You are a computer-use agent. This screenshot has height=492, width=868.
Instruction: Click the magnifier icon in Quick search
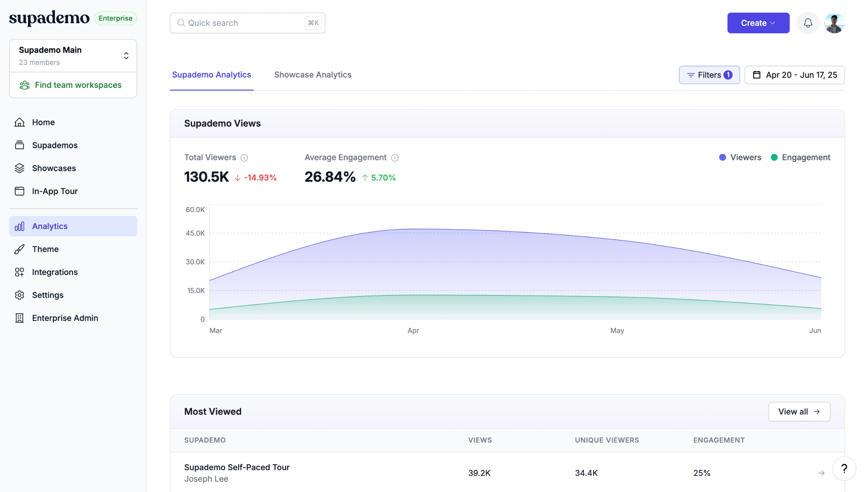[x=181, y=23]
